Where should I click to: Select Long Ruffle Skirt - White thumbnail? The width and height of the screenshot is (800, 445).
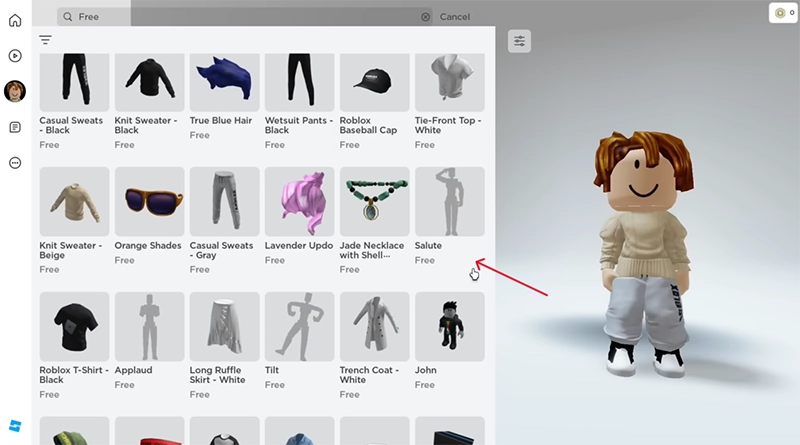coord(224,327)
